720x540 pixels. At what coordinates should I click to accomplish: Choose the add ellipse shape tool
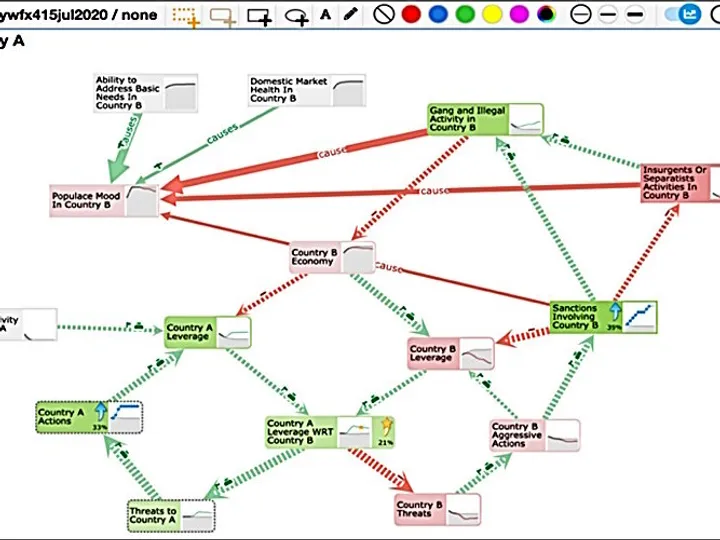[297, 15]
